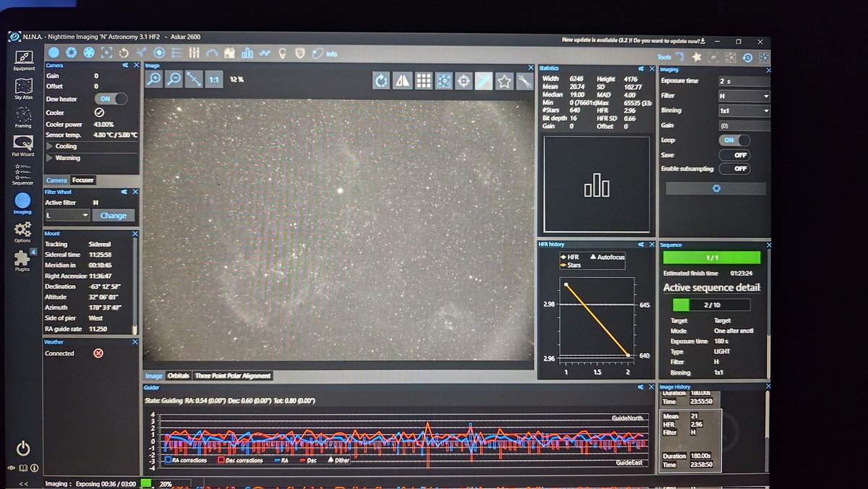This screenshot has height=489, width=868.
Task: Click the rightmost image toolbar icon
Action: tap(524, 80)
